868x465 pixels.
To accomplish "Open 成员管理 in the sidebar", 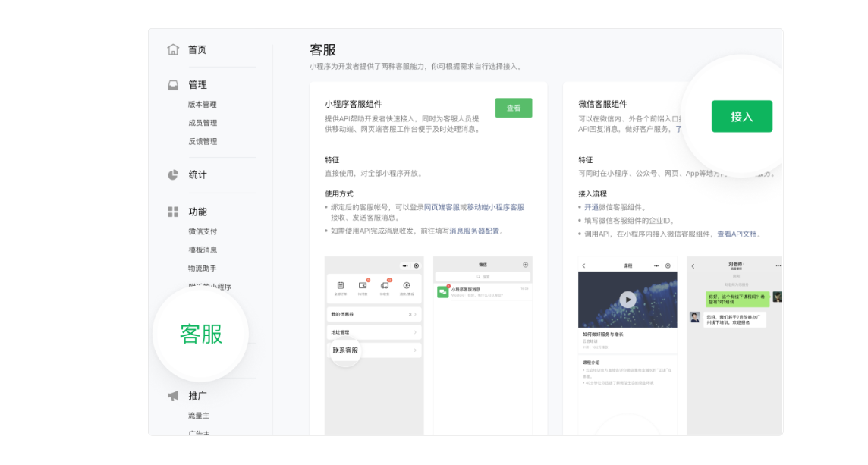I will 202,123.
